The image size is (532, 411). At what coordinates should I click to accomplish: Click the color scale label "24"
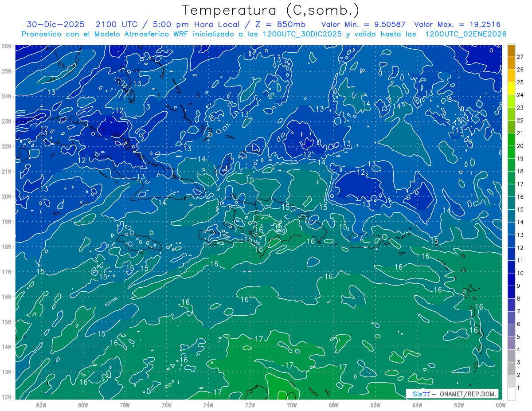point(520,95)
